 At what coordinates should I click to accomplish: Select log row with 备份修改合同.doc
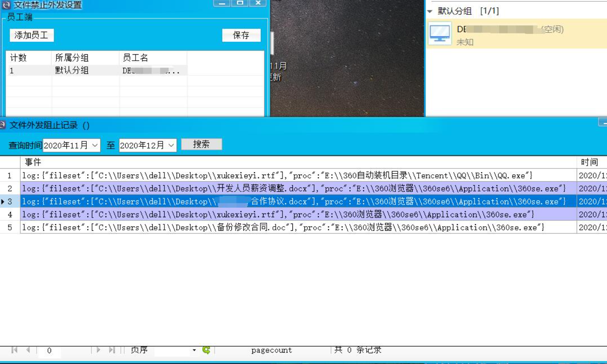coord(294,227)
